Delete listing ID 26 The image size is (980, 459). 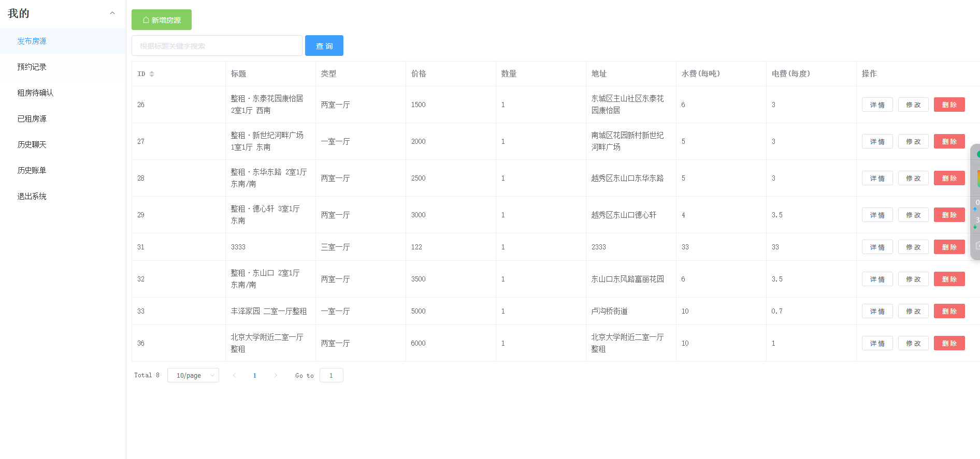pyautogui.click(x=949, y=105)
